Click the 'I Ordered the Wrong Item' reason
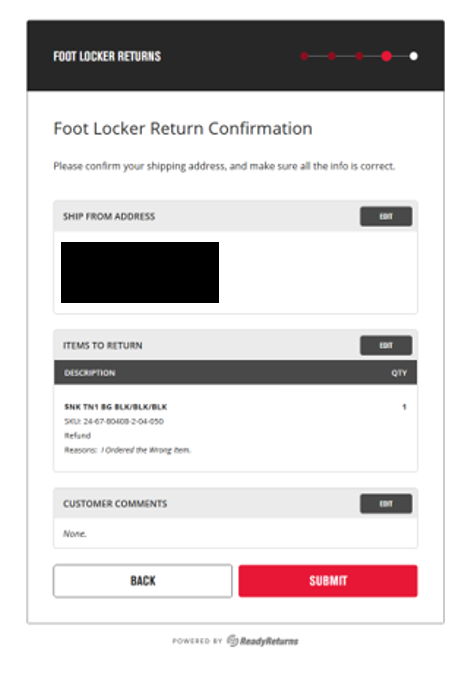The image size is (471, 674). click(146, 450)
